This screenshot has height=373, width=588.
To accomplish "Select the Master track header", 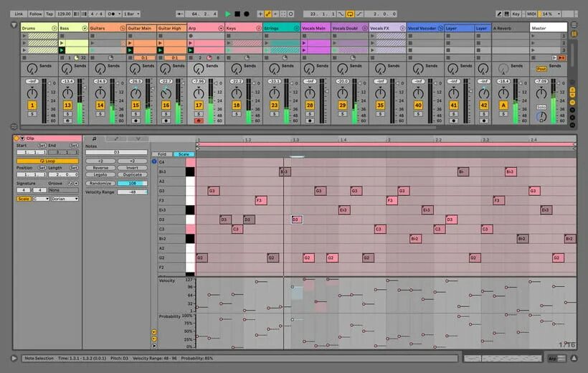I will pyautogui.click(x=549, y=28).
